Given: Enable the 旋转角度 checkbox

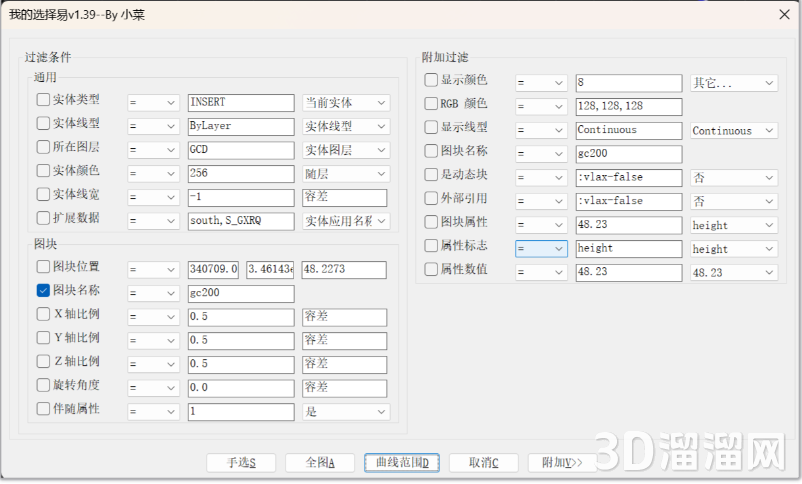Looking at the screenshot, I should click(x=43, y=385).
